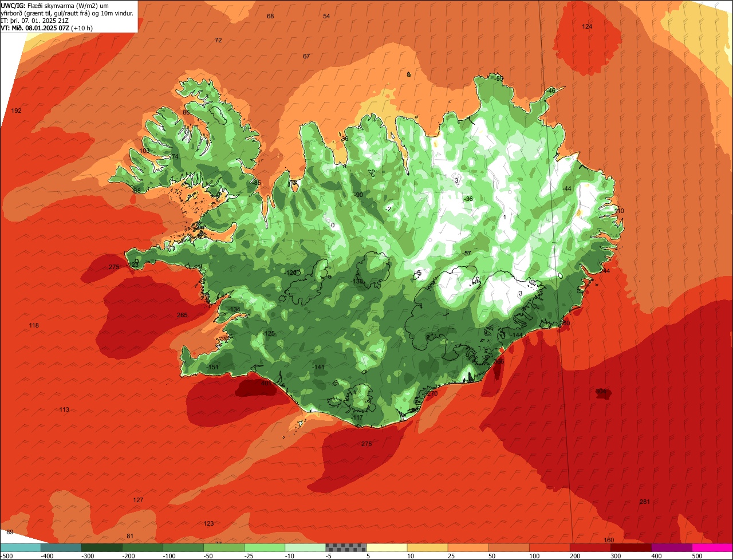Select the map value -134

pyautogui.click(x=234, y=309)
